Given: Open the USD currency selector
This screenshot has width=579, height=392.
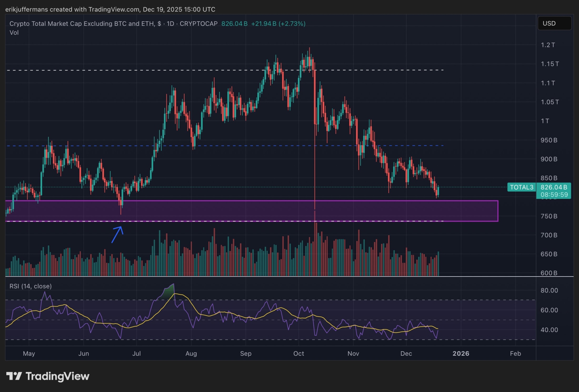Looking at the screenshot, I should (554, 23).
